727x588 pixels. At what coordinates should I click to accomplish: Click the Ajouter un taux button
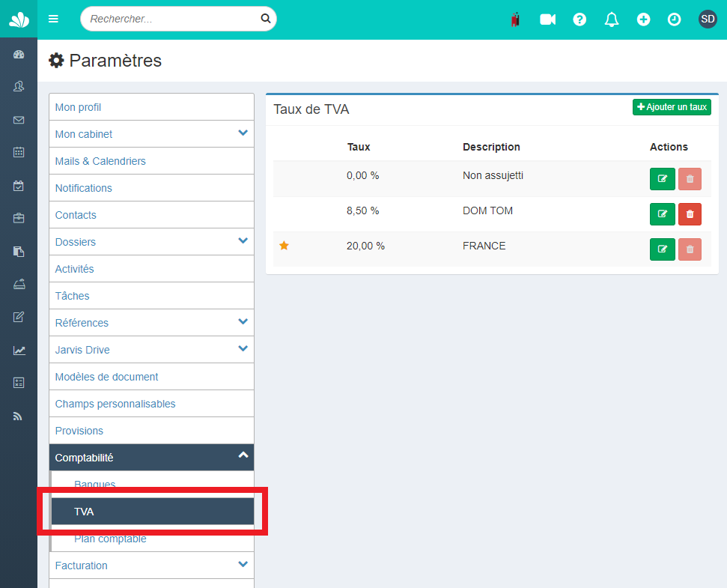[x=672, y=107]
